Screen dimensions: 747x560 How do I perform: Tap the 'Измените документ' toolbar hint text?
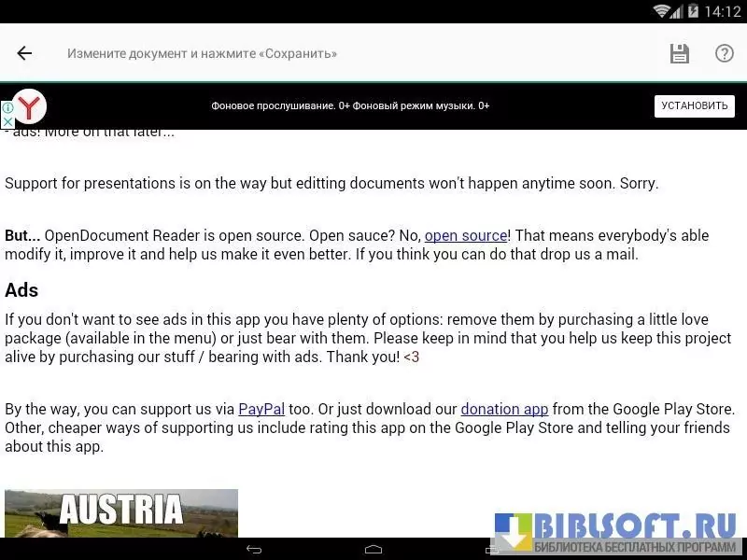click(202, 53)
